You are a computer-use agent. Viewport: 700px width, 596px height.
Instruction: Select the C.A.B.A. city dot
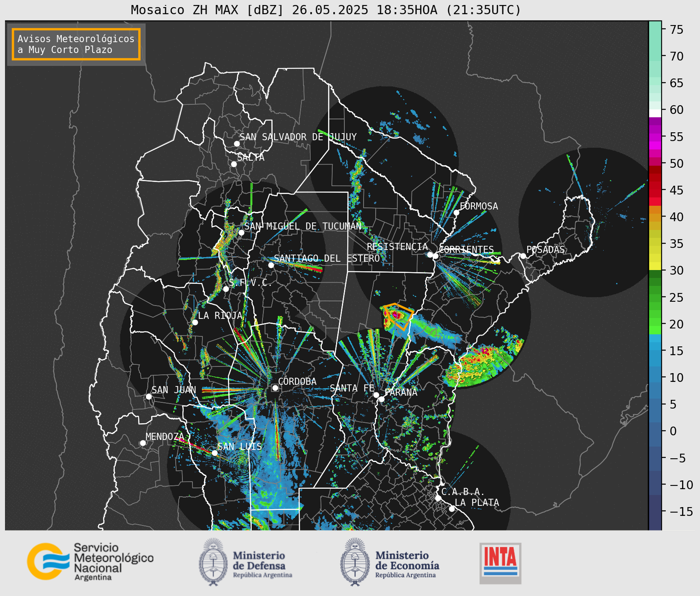pos(438,498)
